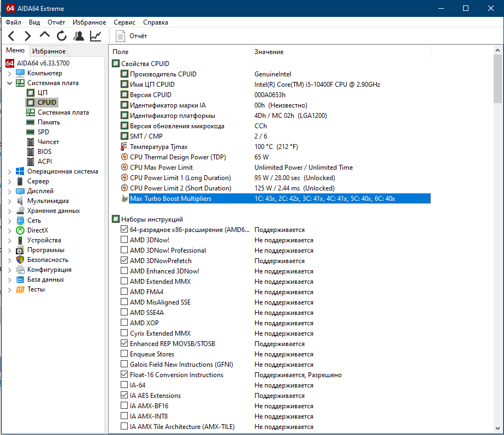Go forward with the right arrow toolbar icon
This screenshot has width=504, height=435.
click(28, 35)
